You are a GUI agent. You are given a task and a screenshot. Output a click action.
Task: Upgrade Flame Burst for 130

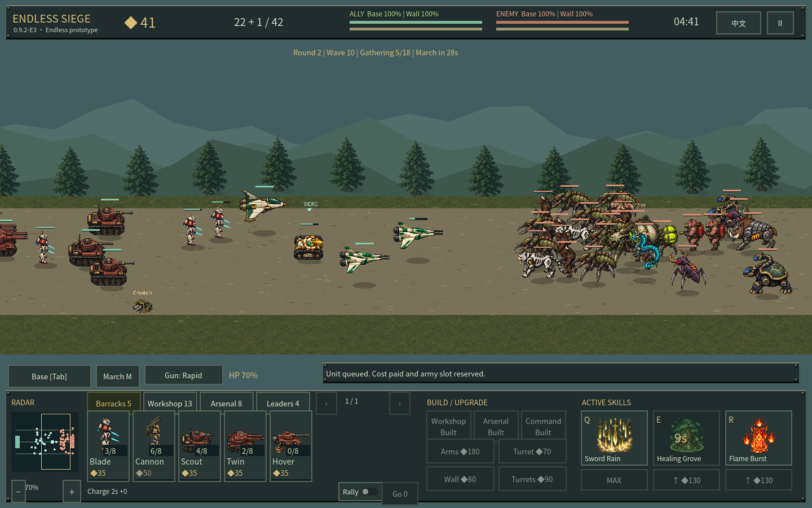pos(758,480)
